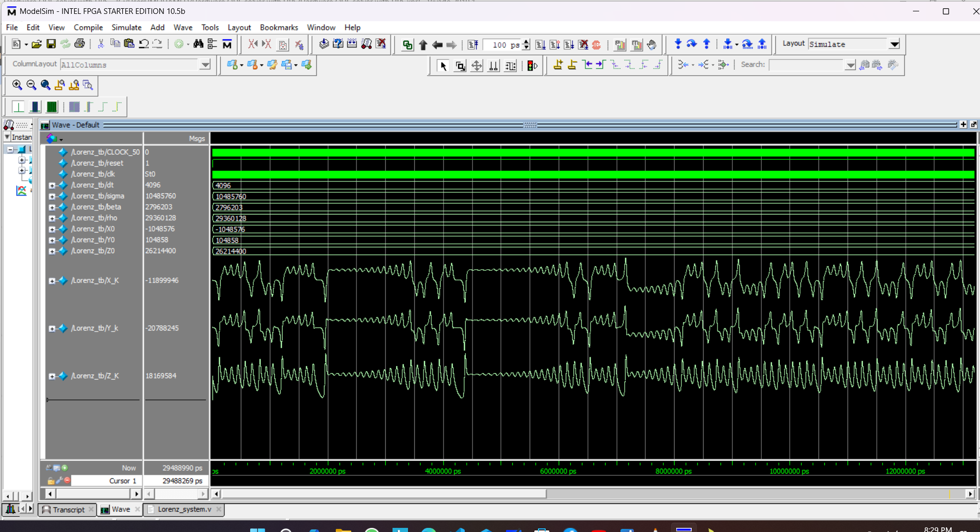The width and height of the screenshot is (980, 532).
Task: Open the ColumnLayout AllColumns dropdown
Action: tap(205, 65)
